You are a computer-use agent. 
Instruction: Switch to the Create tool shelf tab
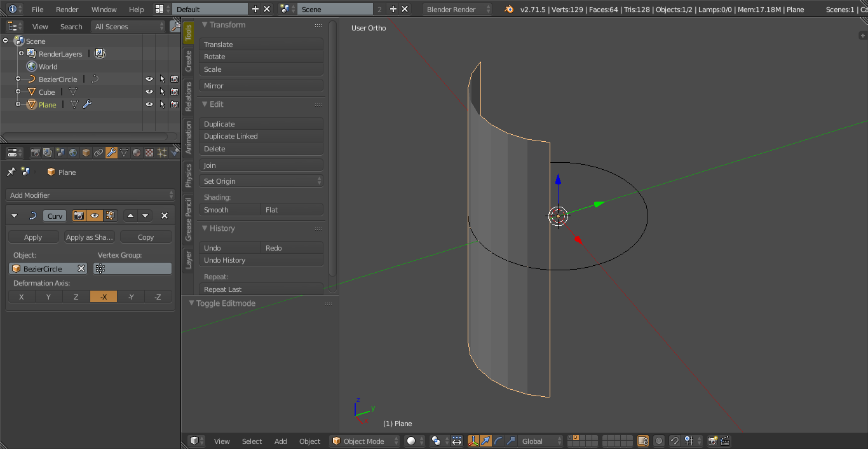pos(188,61)
